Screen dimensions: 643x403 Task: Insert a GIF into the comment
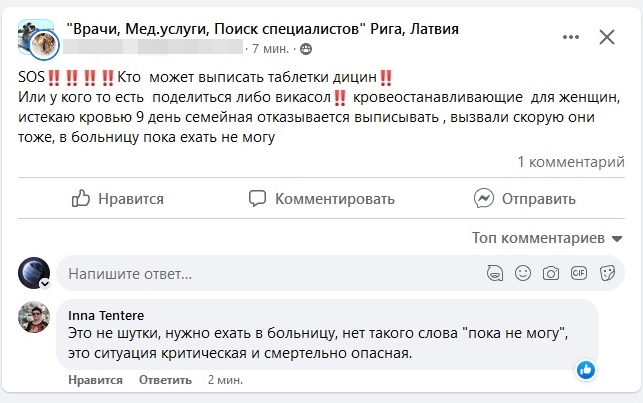coord(578,272)
